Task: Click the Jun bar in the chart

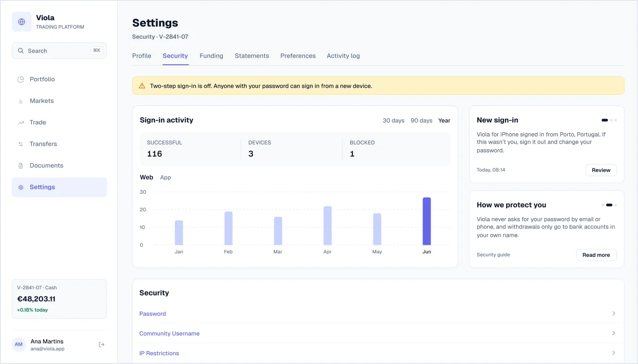Action: (x=426, y=221)
